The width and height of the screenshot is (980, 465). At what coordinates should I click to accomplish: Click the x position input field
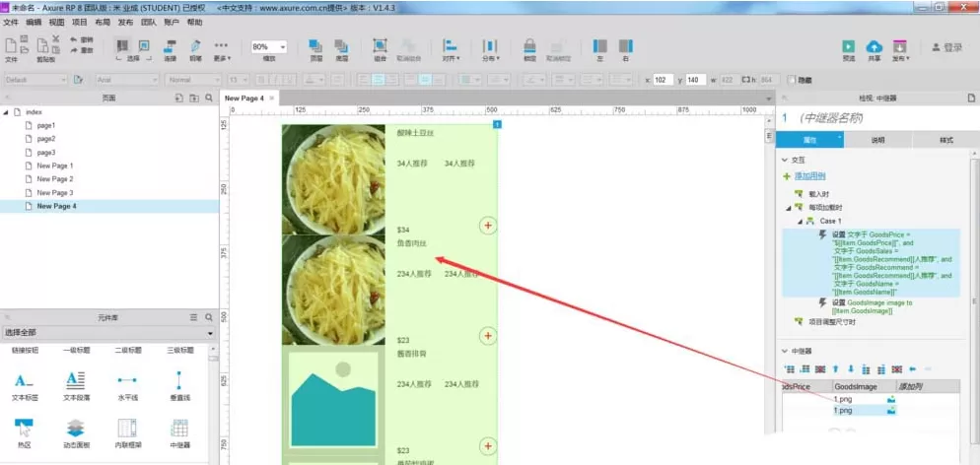tap(664, 80)
